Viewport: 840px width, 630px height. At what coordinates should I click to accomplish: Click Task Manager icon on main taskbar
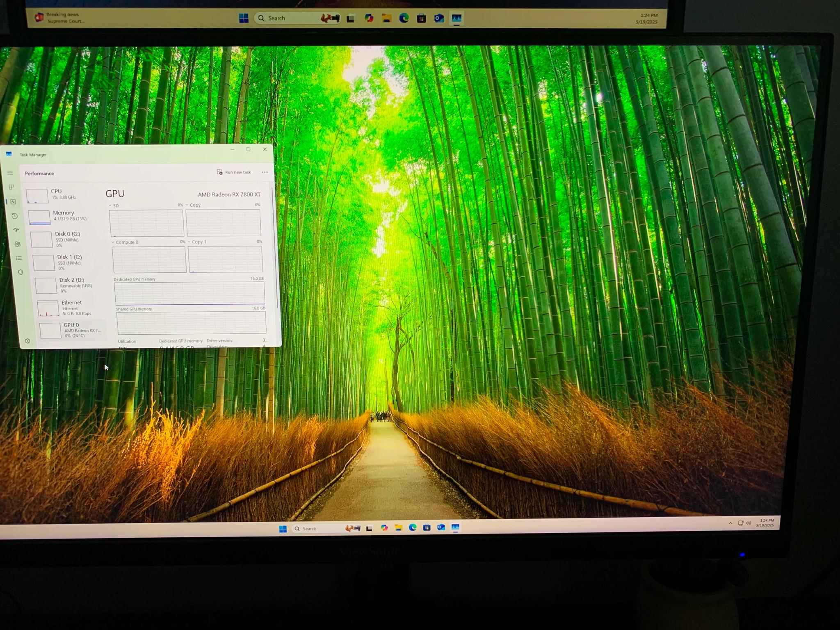455,527
